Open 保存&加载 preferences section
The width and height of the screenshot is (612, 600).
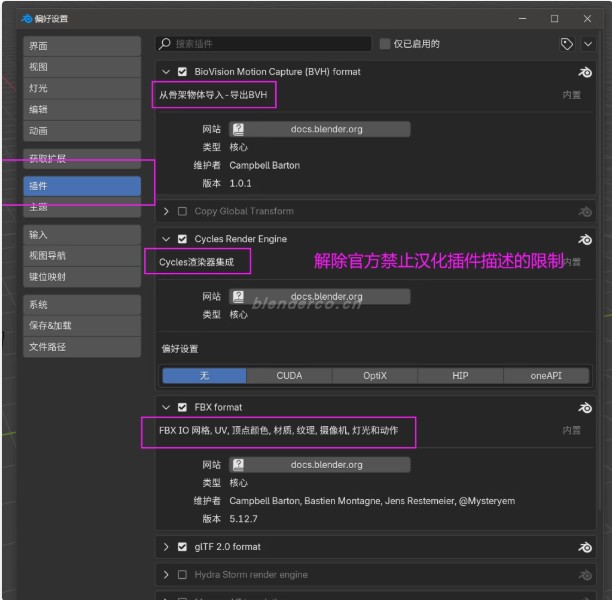82,326
